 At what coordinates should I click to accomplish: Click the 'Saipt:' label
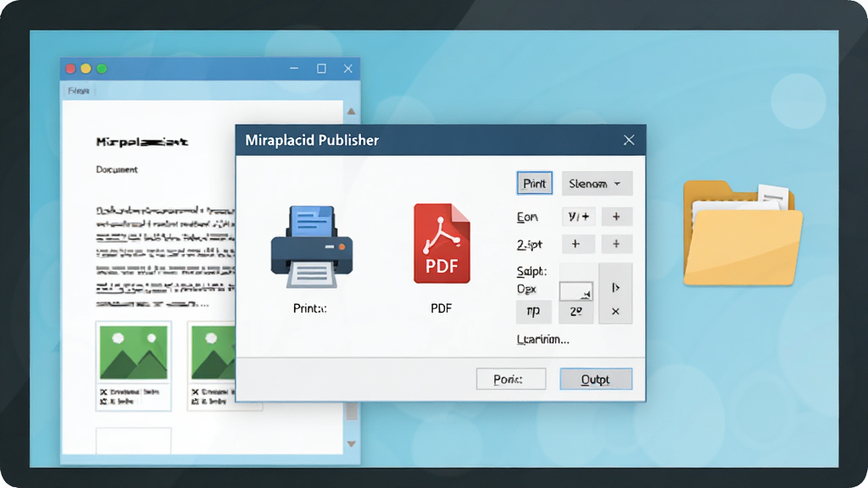click(531, 271)
